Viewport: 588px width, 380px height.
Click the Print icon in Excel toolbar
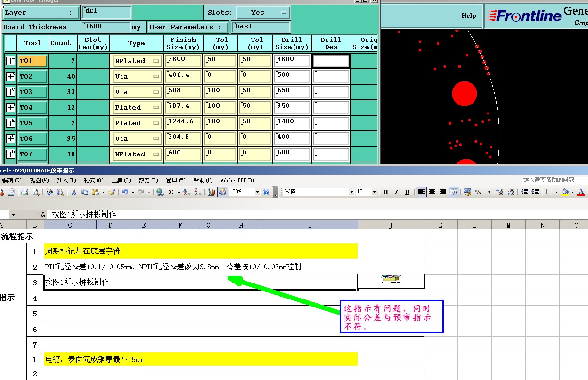point(25,192)
